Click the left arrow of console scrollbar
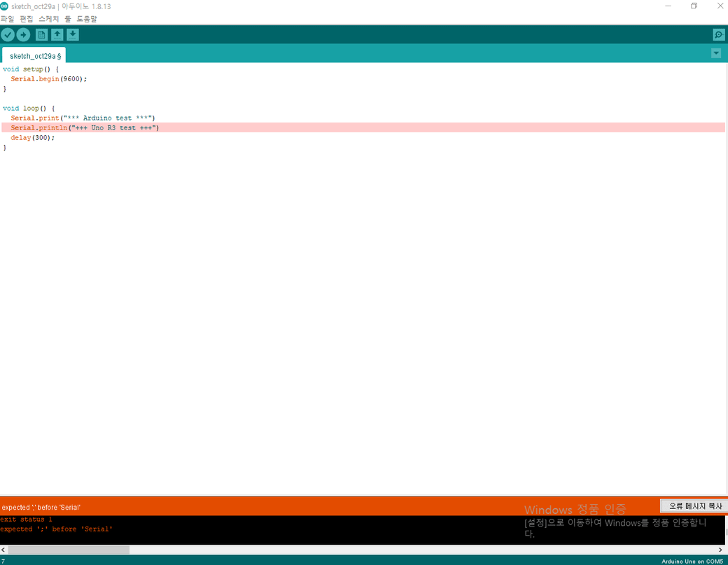The width and height of the screenshot is (728, 565). pos(3,550)
